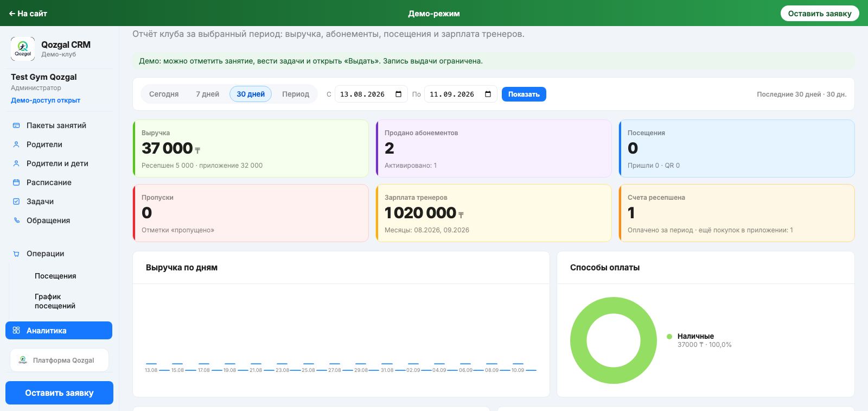Click the 02.09 chart axis label
This screenshot has height=411, width=868.
[x=413, y=370]
